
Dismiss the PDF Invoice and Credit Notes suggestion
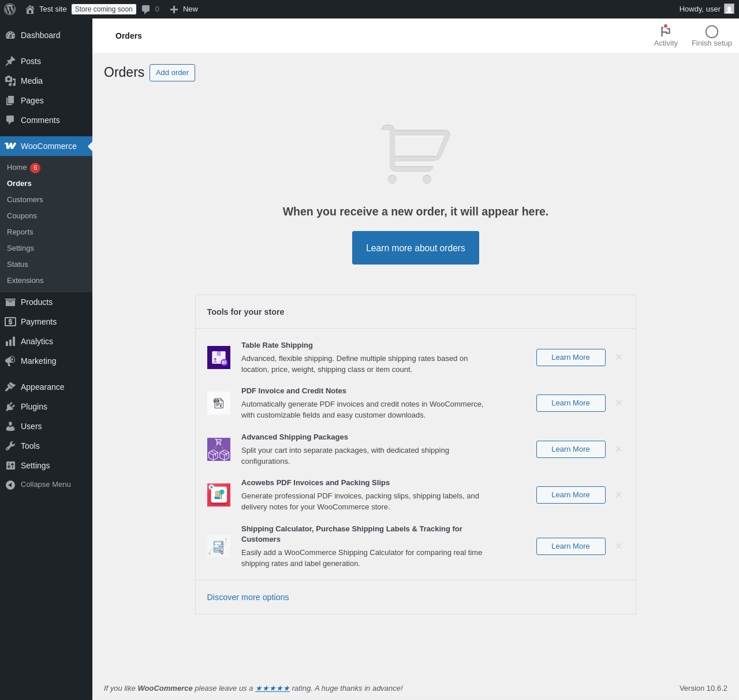(619, 403)
